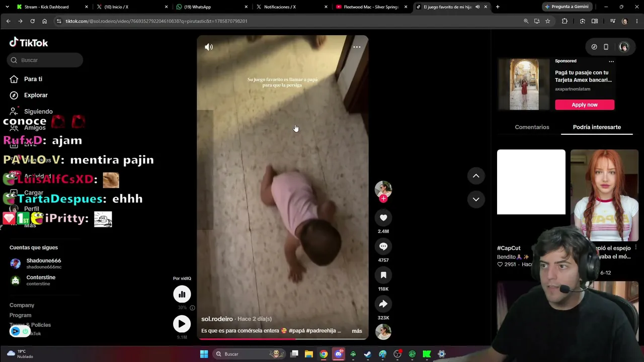The height and width of the screenshot is (362, 644).
Task: Follow the creator with the red plus badge
Action: pyautogui.click(x=383, y=199)
